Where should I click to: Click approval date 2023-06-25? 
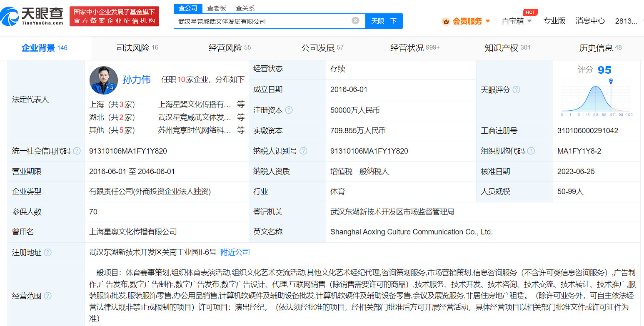click(576, 172)
